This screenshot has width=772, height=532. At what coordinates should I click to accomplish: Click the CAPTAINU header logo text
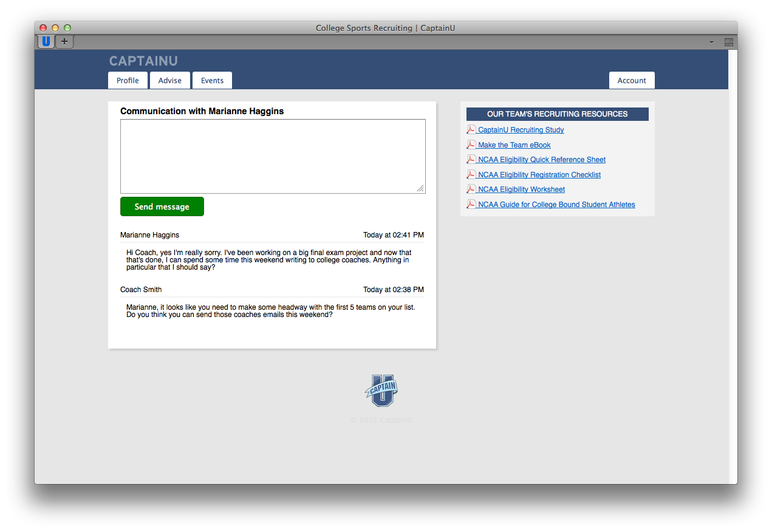(143, 61)
